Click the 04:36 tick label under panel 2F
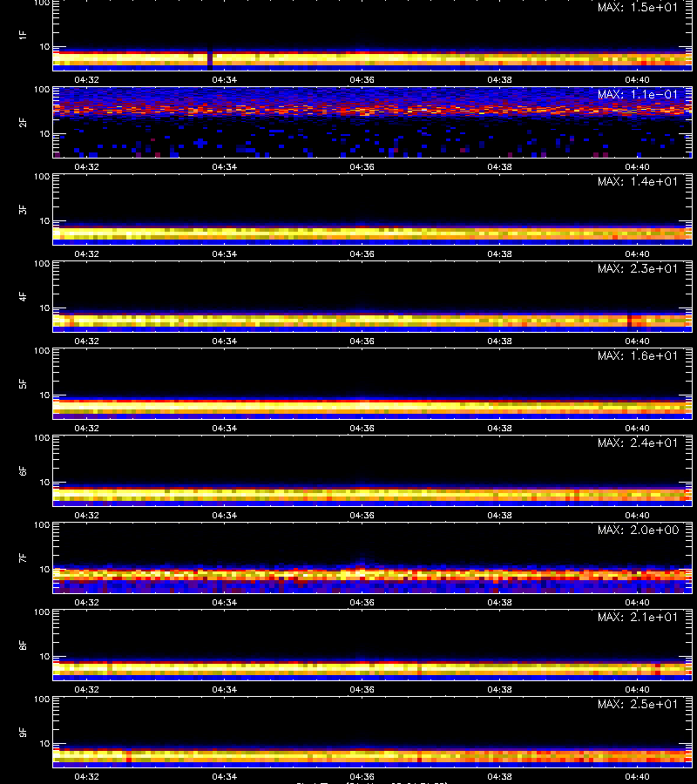This screenshot has width=697, height=784. [362, 166]
